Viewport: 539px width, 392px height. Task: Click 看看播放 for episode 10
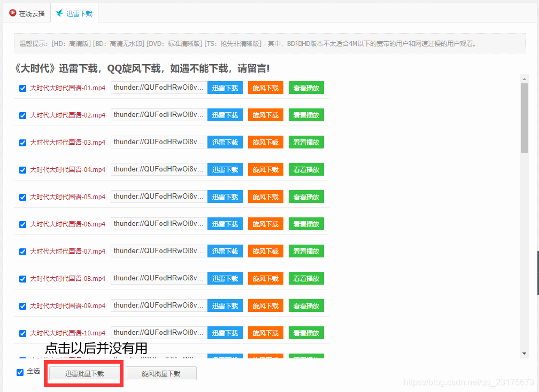pos(306,333)
